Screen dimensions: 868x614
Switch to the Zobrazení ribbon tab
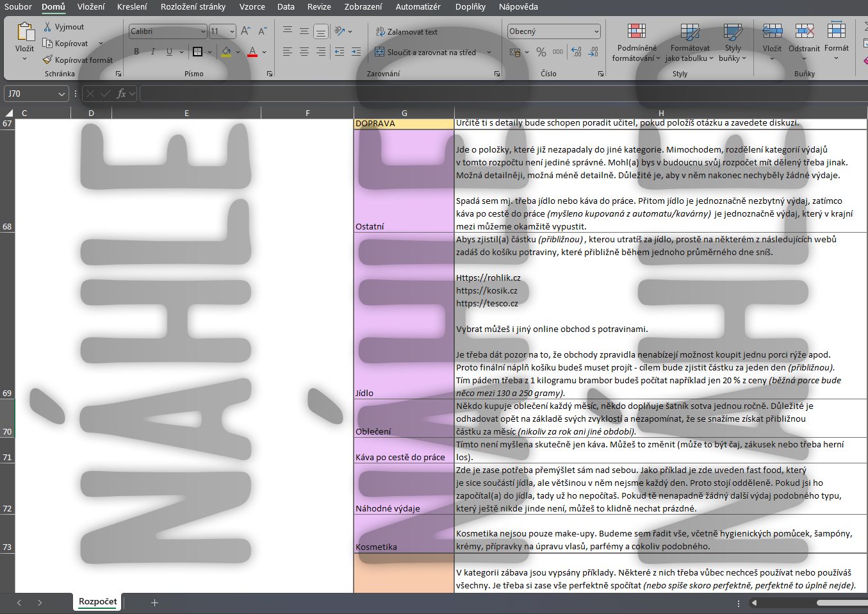pos(363,7)
